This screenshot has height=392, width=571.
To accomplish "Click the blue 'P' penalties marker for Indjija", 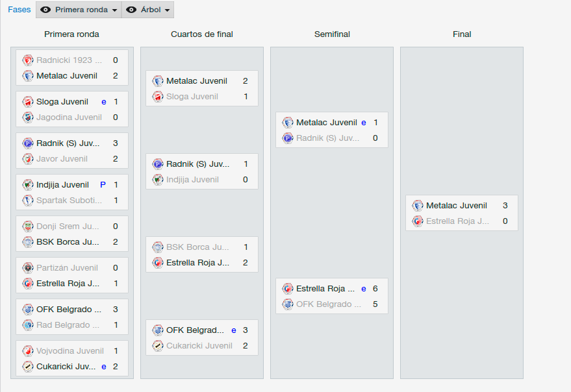I will (x=103, y=185).
